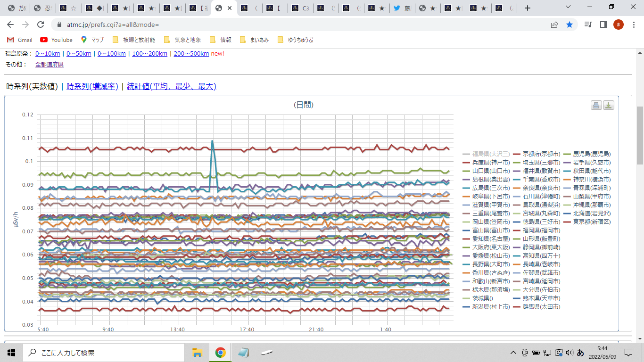Image resolution: width=644 pixels, height=362 pixels.
Task: Hide the 広島県(三次市) series
Action: click(487, 188)
